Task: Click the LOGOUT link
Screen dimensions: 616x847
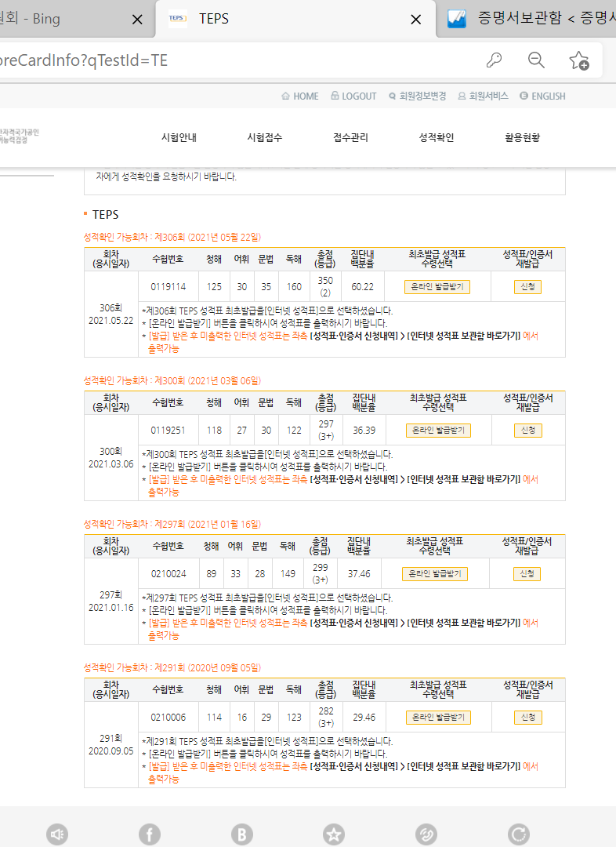Action: (353, 96)
